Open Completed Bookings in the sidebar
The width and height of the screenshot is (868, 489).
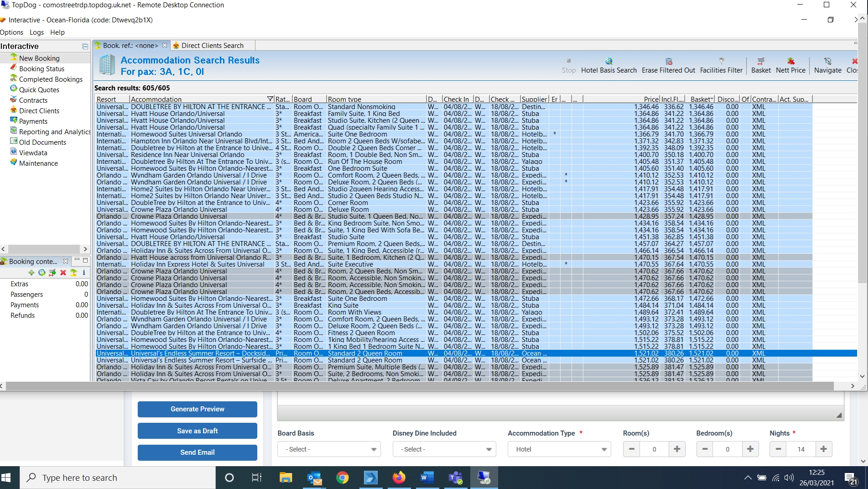tap(51, 79)
